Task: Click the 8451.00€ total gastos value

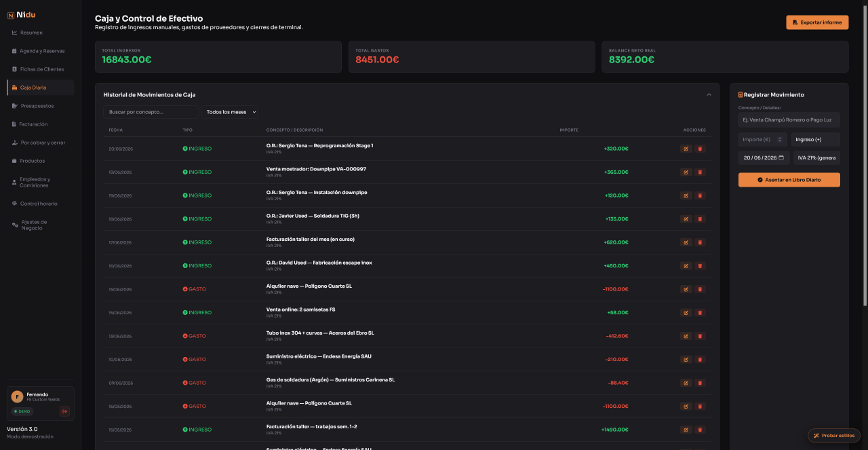Action: (x=377, y=60)
